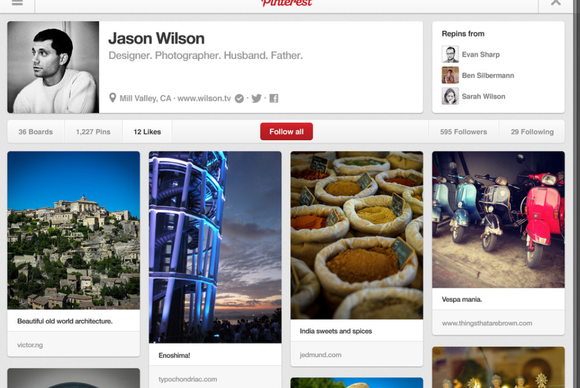Open Ben Silbermann's avatar thumbnail
580x388 pixels.
[x=450, y=75]
